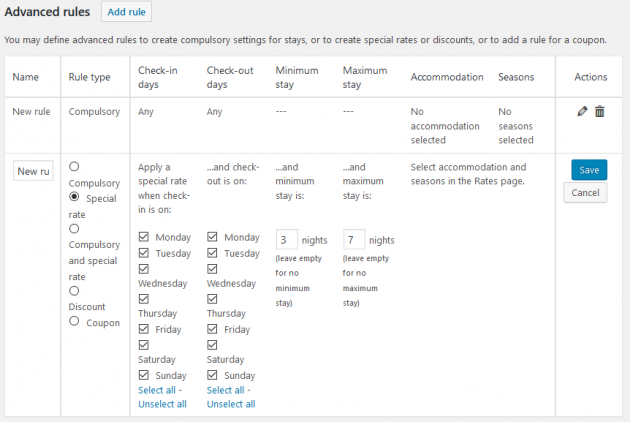Click the Accommodation column header
The image size is (630, 422).
tap(447, 77)
